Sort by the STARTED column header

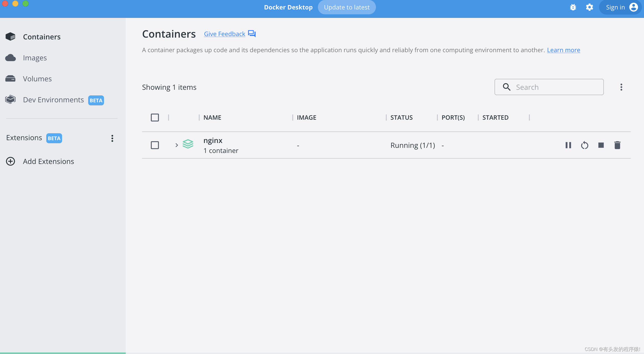495,117
